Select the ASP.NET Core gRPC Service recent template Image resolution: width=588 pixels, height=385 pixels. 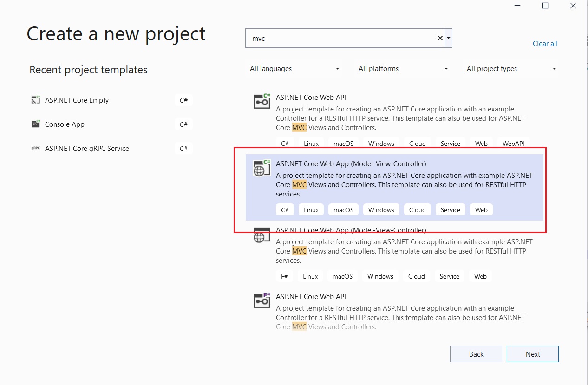click(x=111, y=149)
